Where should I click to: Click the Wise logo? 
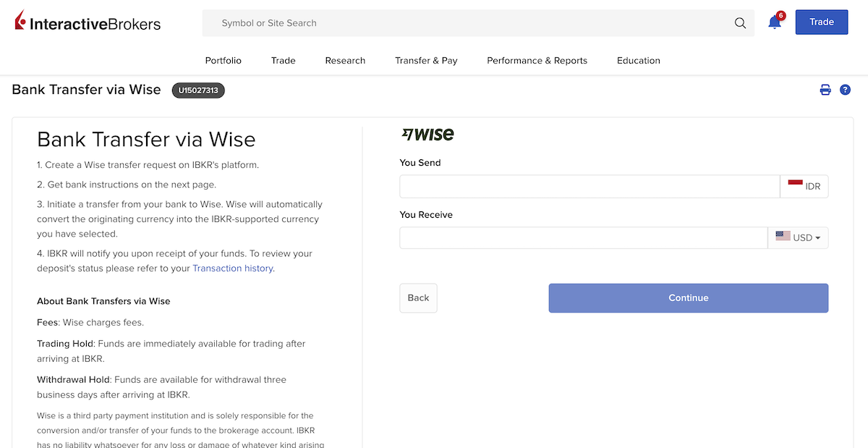point(427,134)
